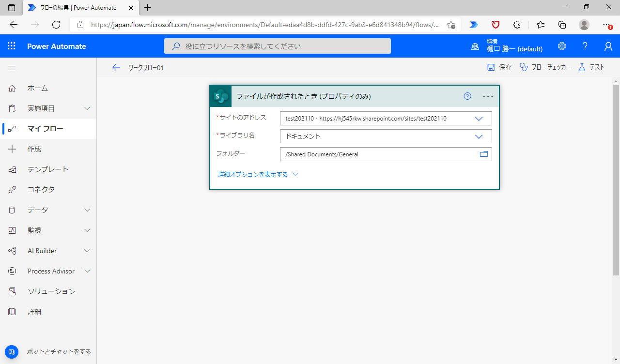Switch to the フローの編集 browser tab

pyautogui.click(x=80, y=8)
